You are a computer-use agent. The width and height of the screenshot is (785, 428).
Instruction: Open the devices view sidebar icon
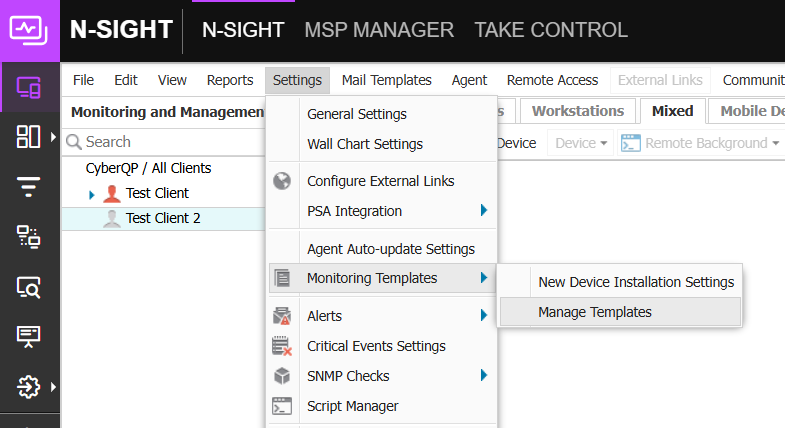click(x=29, y=88)
